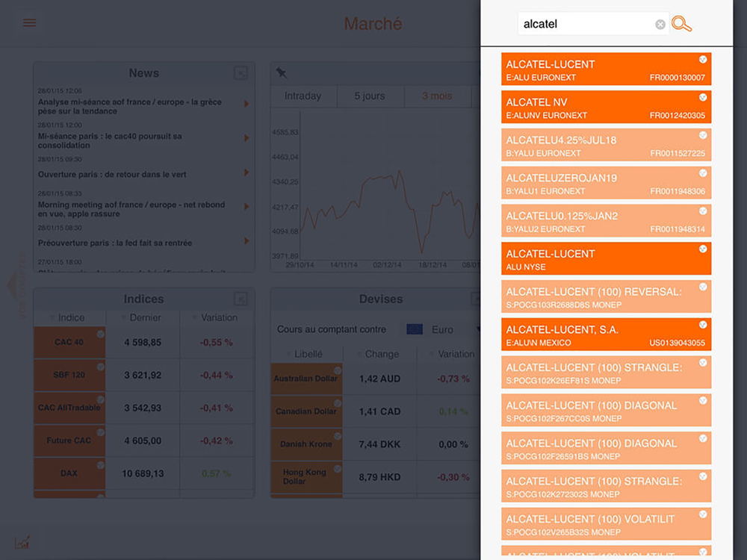The image size is (747, 560).
Task: Toggle check mark on ALCATELU0.125%JAN2 result
Action: 703,211
